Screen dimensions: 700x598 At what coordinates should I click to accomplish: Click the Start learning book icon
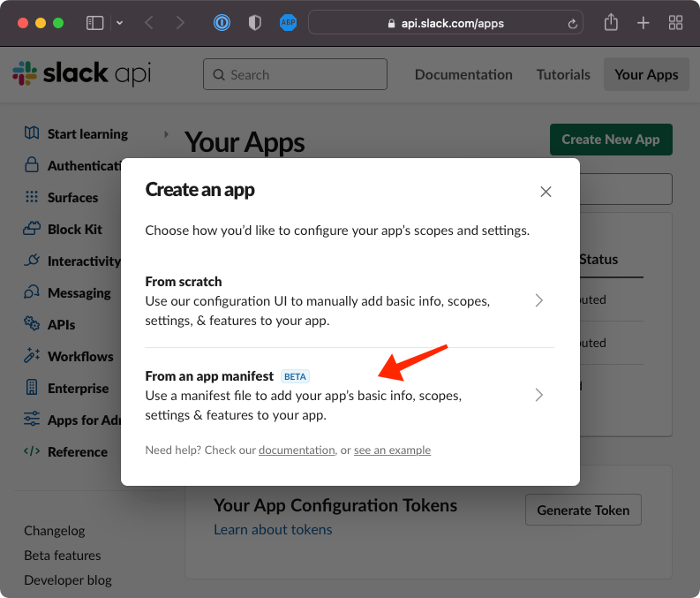pyautogui.click(x=31, y=132)
